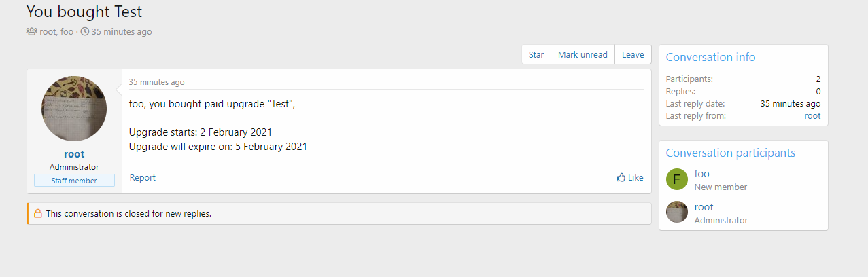The image size is (868, 277).
Task: Click the thumbs-up Like icon
Action: click(621, 178)
